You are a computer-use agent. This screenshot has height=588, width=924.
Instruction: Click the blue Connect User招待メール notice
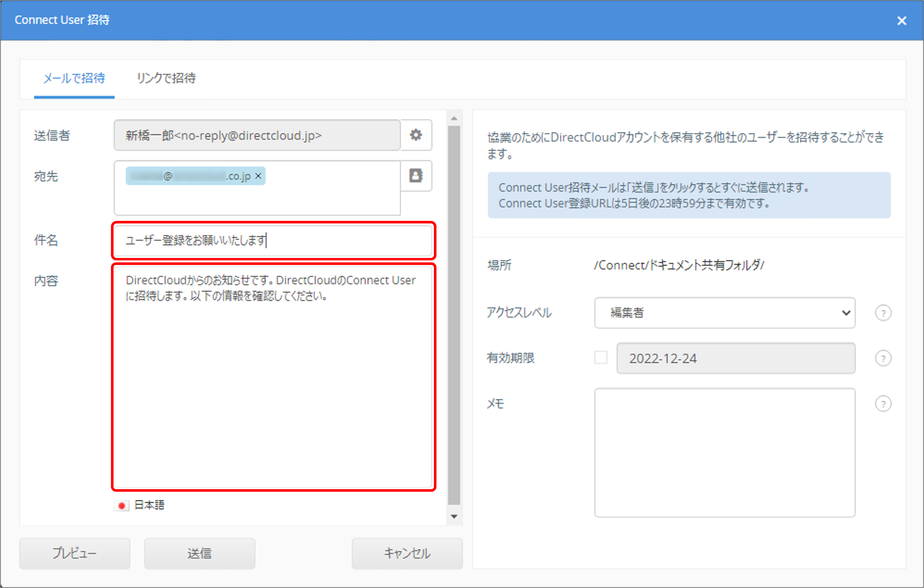[x=689, y=196]
